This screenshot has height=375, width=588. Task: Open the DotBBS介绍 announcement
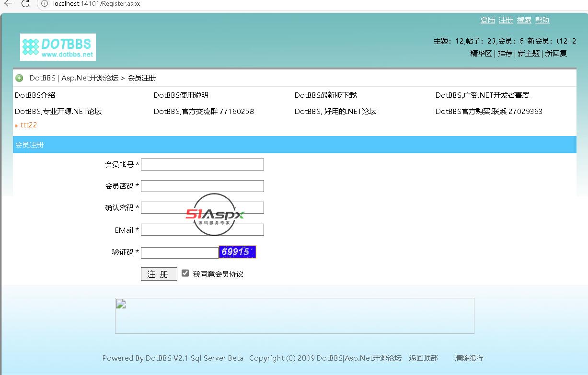[35, 95]
